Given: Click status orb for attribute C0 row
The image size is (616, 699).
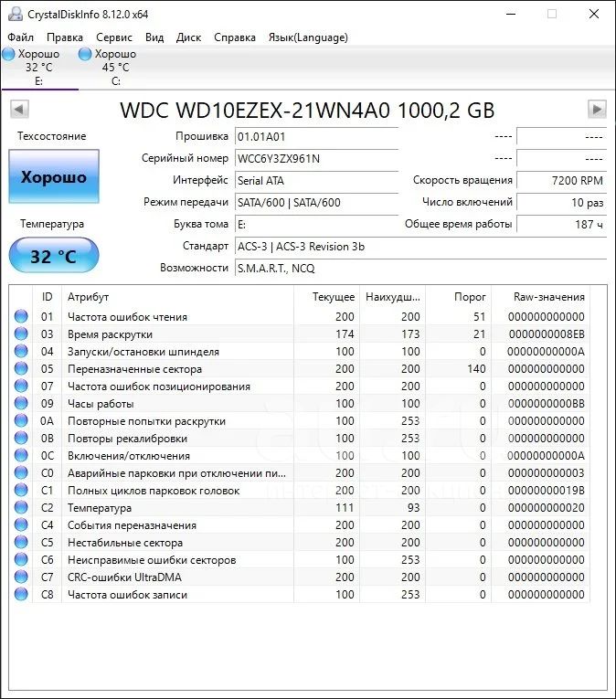Looking at the screenshot, I should 21,473.
